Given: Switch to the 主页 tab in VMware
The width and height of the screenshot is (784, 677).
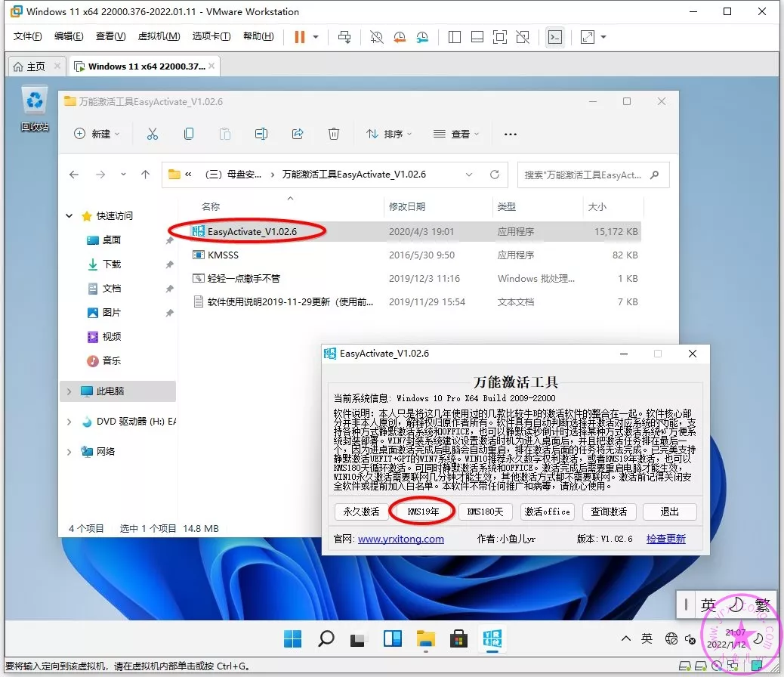Looking at the screenshot, I should [29, 66].
